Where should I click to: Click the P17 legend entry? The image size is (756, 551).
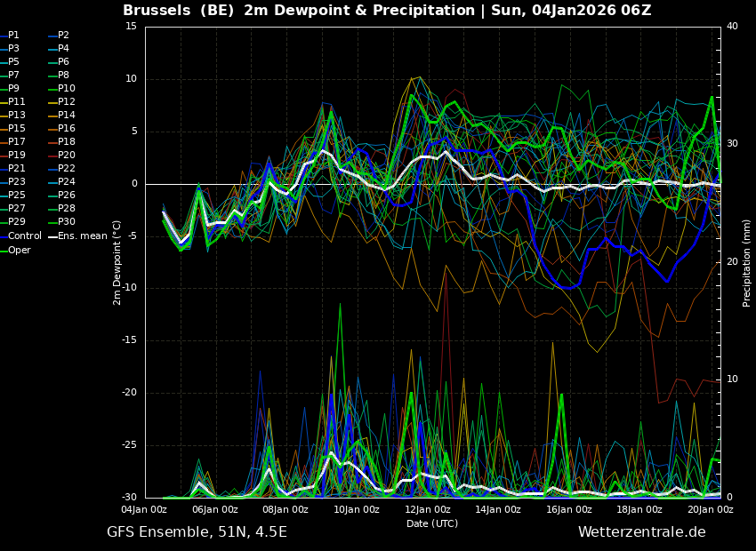(x=12, y=141)
